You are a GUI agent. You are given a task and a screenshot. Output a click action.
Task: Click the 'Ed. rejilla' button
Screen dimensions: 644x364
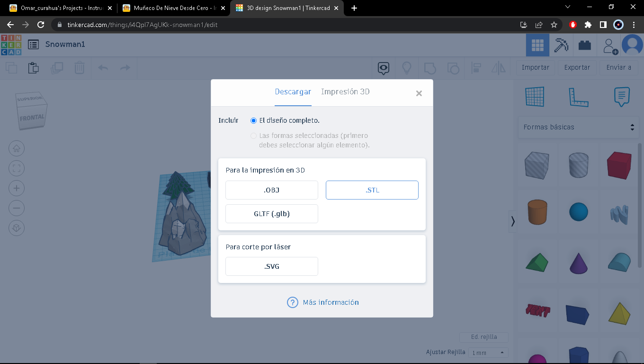click(484, 337)
